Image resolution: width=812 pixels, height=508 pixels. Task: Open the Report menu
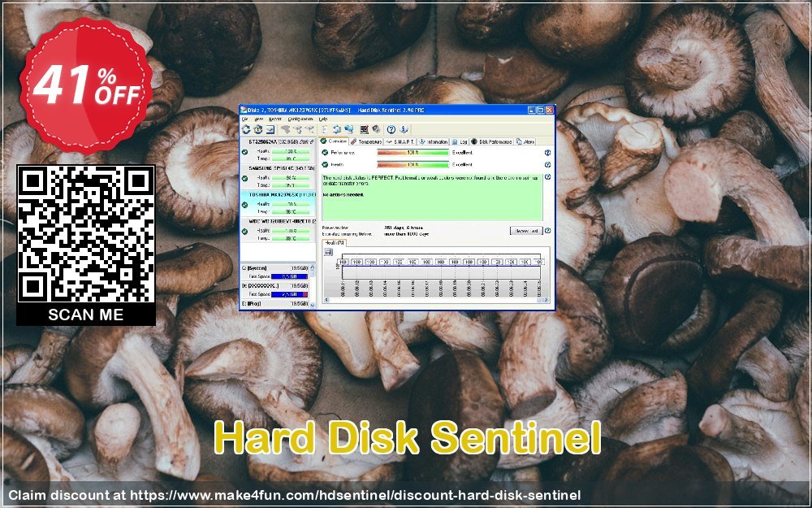coord(274,119)
